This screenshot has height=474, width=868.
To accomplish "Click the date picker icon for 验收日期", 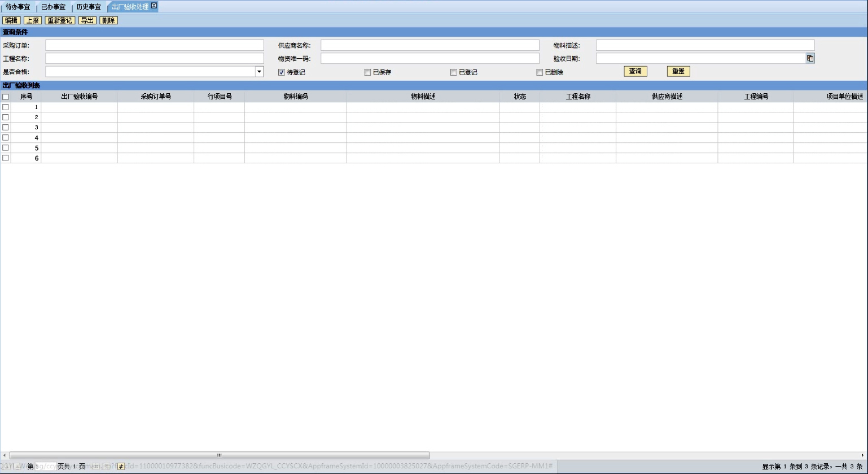I will [x=810, y=58].
